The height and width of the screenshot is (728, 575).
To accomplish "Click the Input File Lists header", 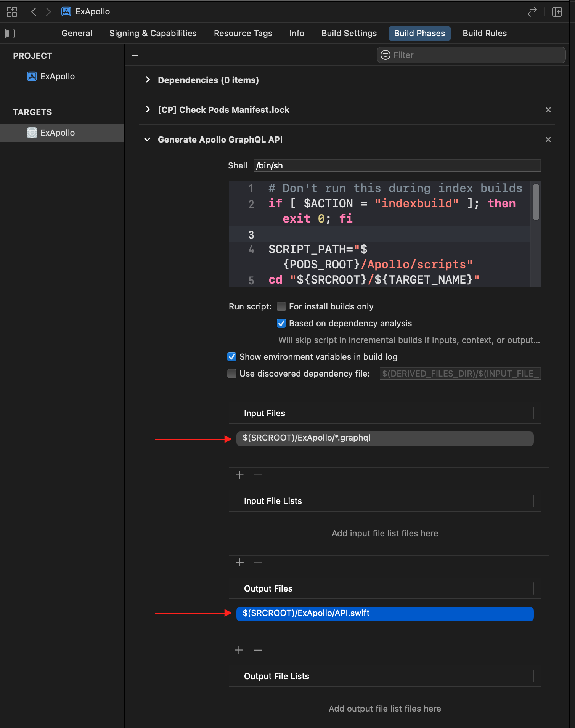I will coord(273,501).
